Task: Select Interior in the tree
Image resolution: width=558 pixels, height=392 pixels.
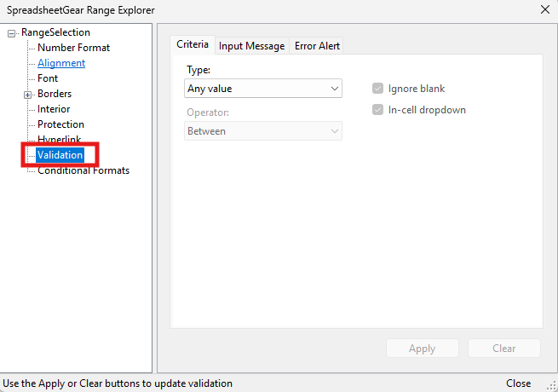Action: coord(54,109)
